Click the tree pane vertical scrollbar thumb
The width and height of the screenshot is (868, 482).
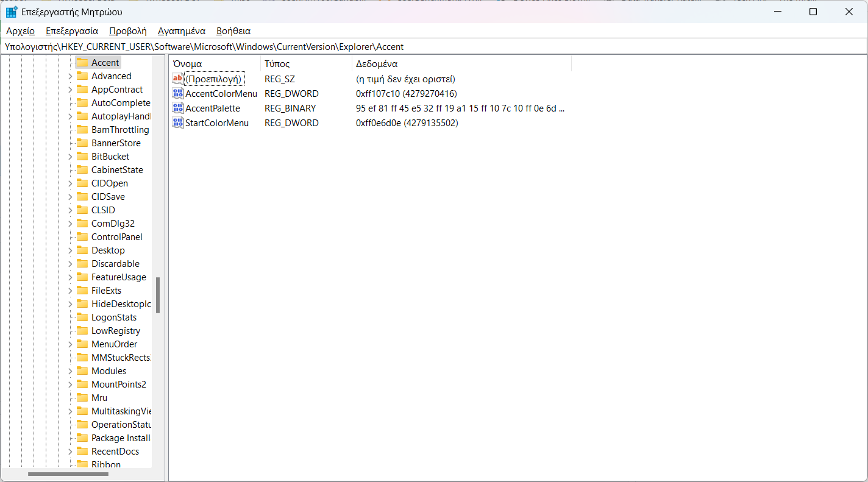pos(158,295)
